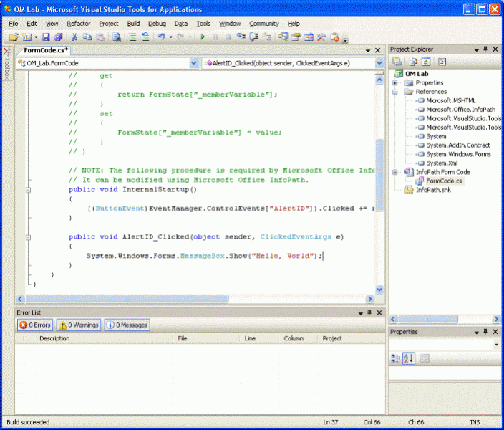Sort Error List by Description column

pos(103,338)
